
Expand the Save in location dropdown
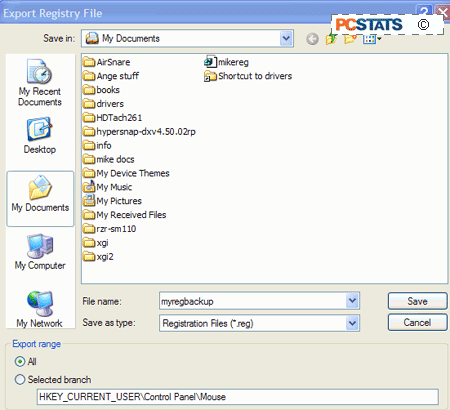coord(286,38)
